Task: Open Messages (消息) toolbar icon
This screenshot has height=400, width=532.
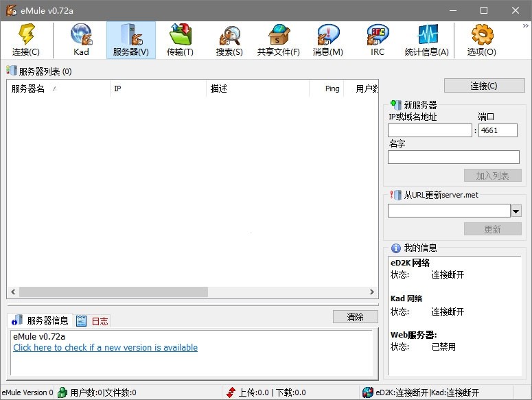Action: [327, 40]
